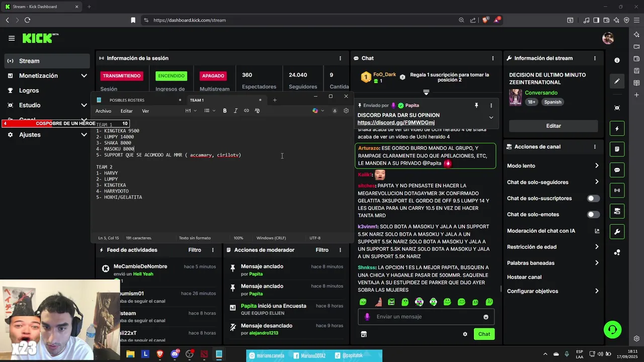Insert link using Notepad toolbar icon
This screenshot has width=644, height=362.
[x=246, y=111]
